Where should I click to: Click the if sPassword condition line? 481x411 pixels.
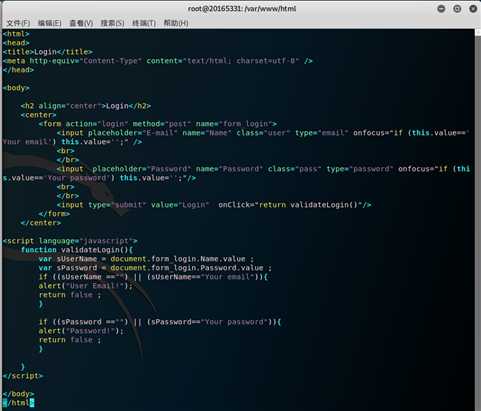pos(160,322)
